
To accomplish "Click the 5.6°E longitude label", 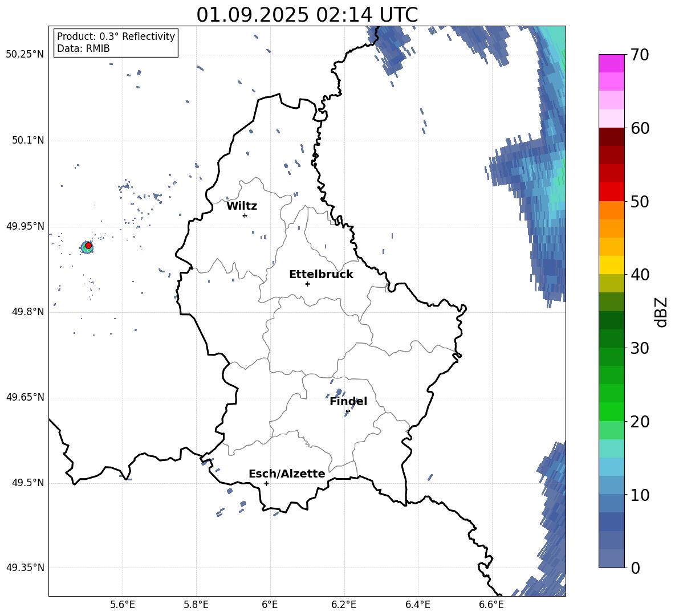I will [x=123, y=605].
